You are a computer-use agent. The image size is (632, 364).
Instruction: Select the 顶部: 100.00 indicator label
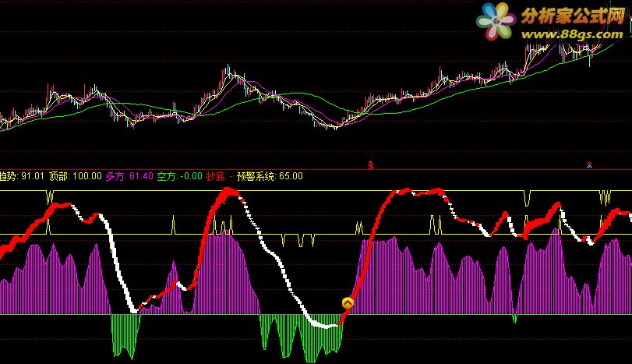pos(76,176)
